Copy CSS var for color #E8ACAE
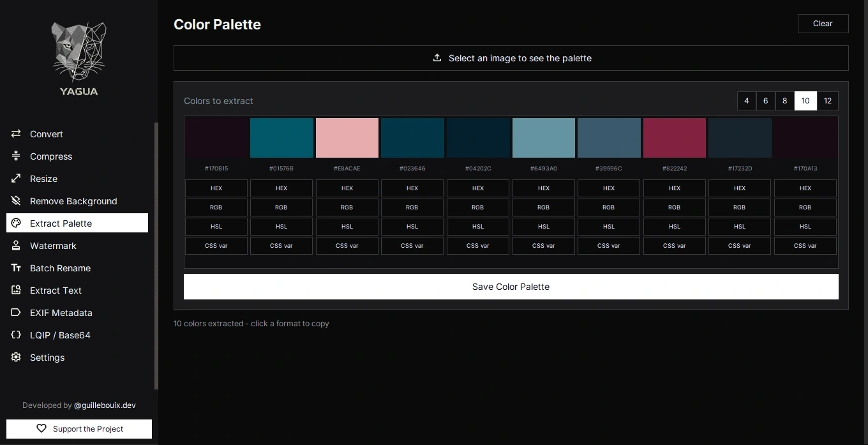 pos(347,246)
